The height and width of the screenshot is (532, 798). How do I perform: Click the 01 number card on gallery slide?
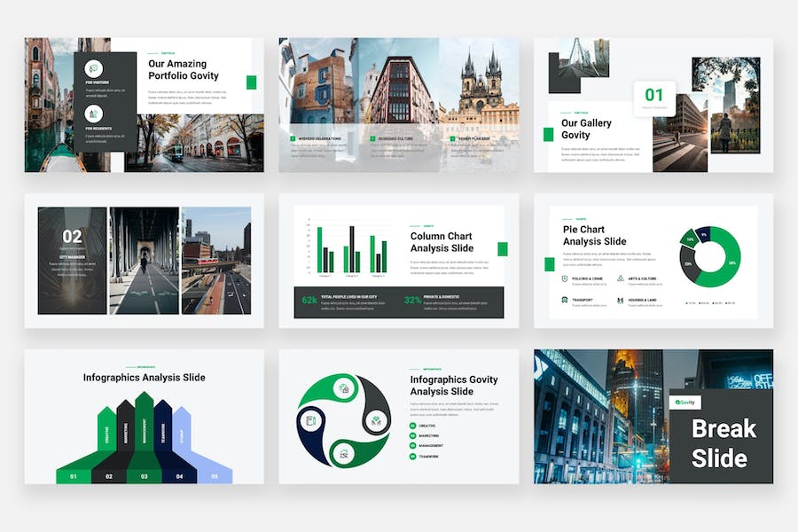click(x=654, y=96)
